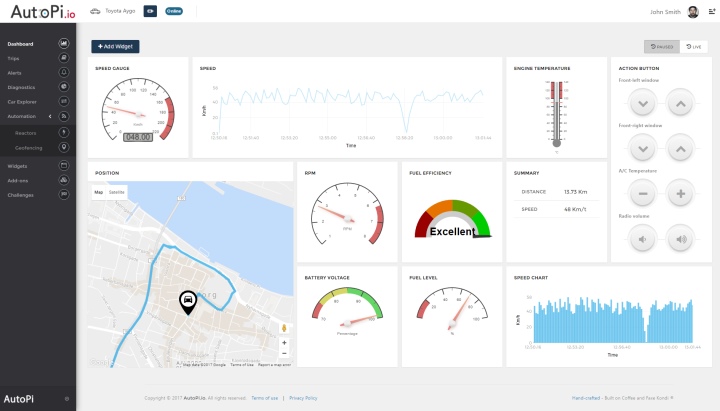Click the Geofencing pin icon

(64, 146)
